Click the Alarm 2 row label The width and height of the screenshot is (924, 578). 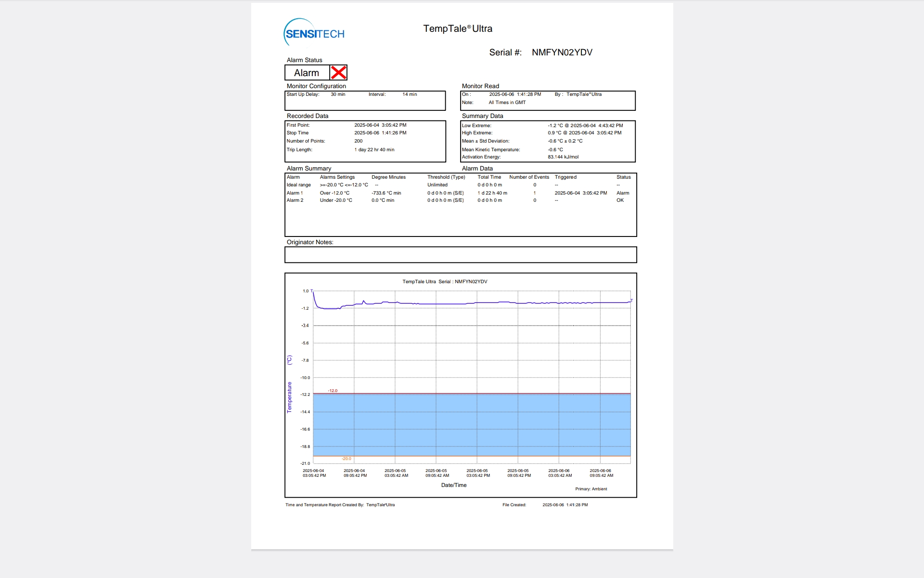tap(295, 200)
